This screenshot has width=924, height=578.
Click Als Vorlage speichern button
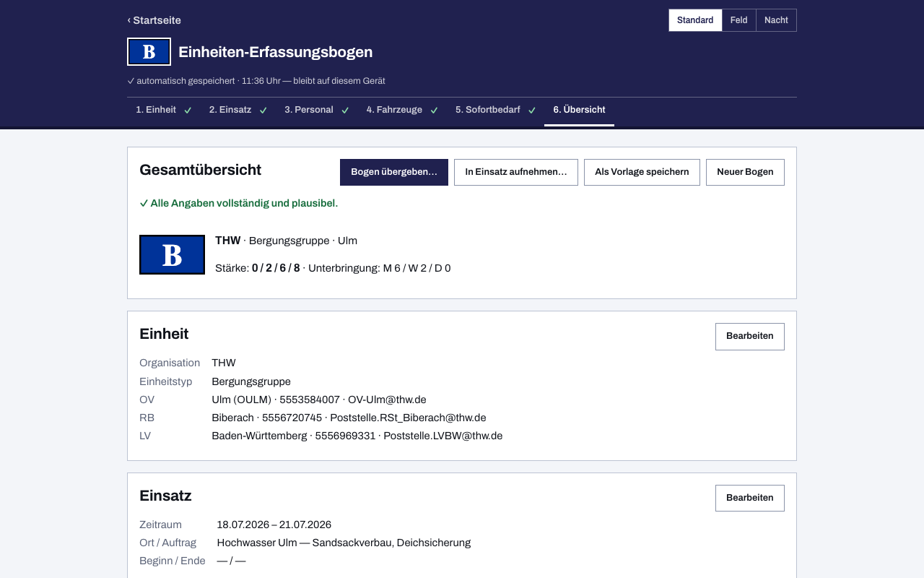642,172
